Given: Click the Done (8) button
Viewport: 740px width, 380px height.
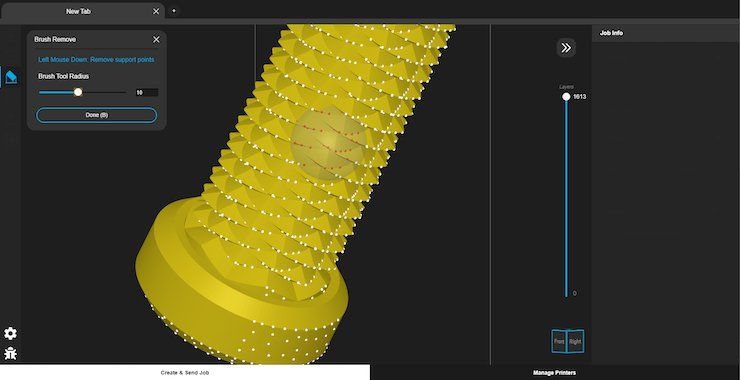Looking at the screenshot, I should [97, 115].
